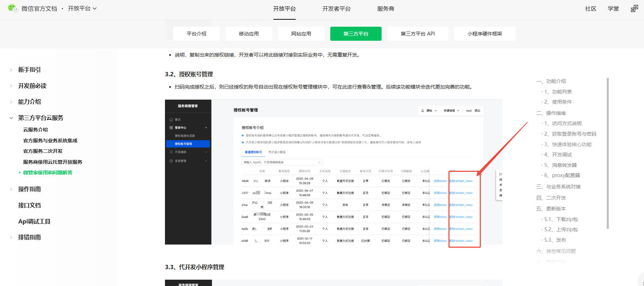
Task: Jump to 2、使用条件 in the outline
Action: pyautogui.click(x=558, y=102)
